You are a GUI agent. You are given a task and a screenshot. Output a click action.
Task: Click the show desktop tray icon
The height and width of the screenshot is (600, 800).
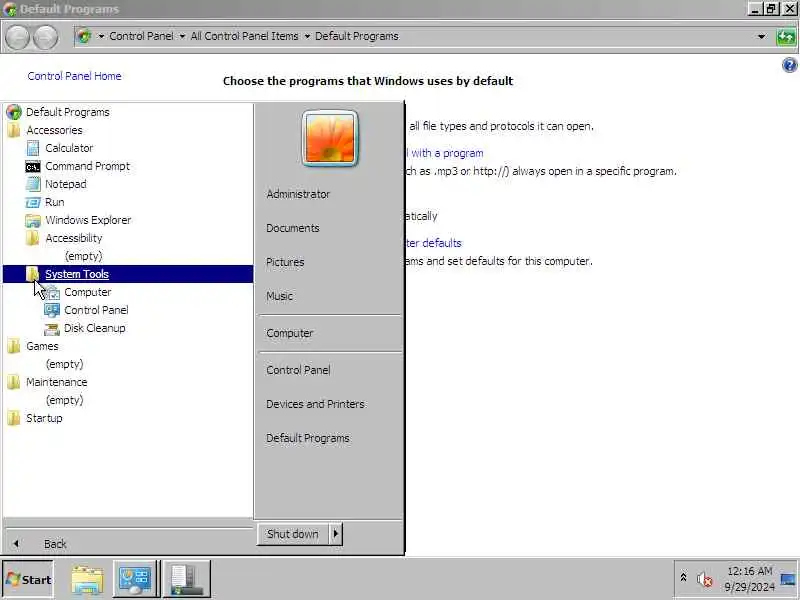(x=788, y=579)
